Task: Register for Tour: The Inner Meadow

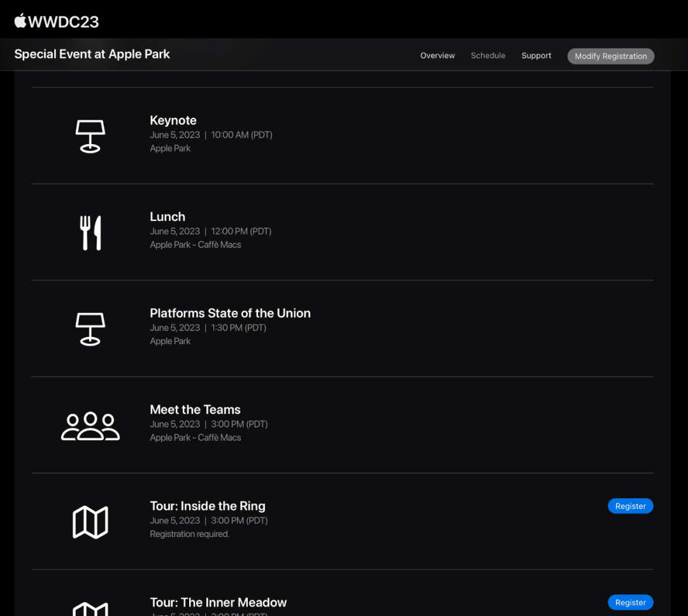Action: pyautogui.click(x=630, y=602)
